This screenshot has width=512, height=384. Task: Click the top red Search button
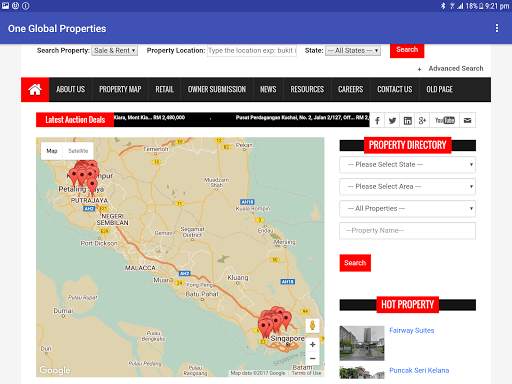pos(407,50)
